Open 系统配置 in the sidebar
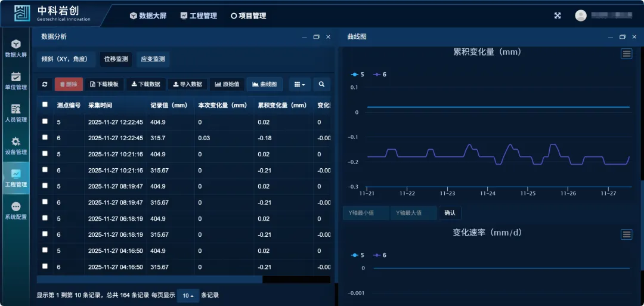Image resolution: width=644 pixels, height=306 pixels. (16, 210)
